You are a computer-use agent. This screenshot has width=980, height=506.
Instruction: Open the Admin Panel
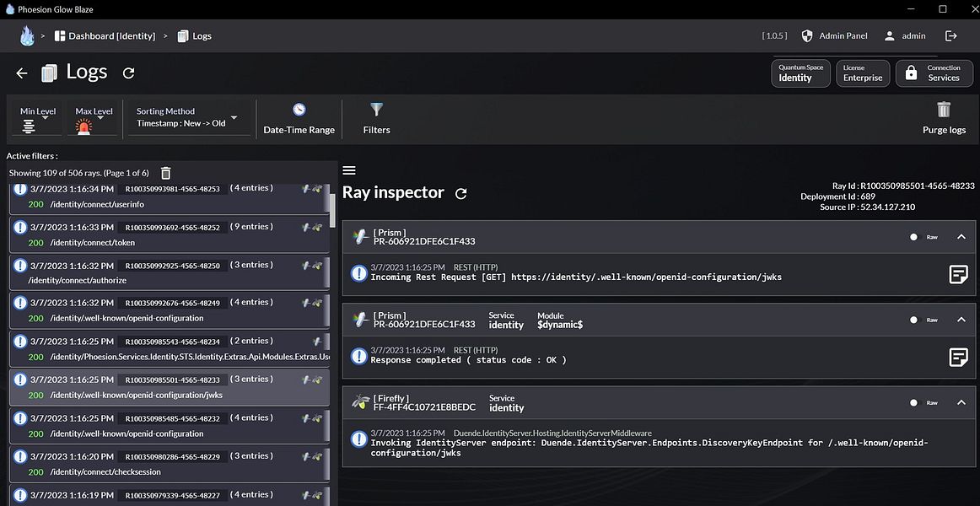tap(834, 36)
